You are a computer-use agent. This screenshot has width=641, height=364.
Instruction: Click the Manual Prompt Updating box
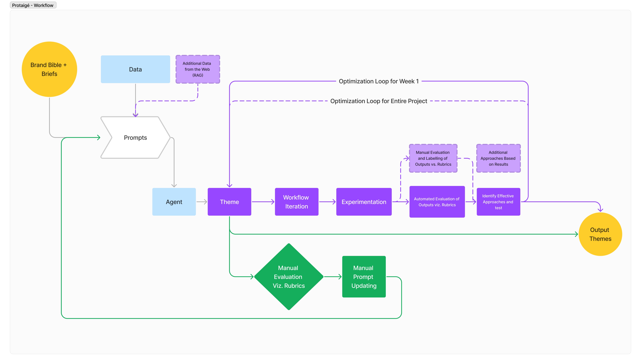point(364,277)
